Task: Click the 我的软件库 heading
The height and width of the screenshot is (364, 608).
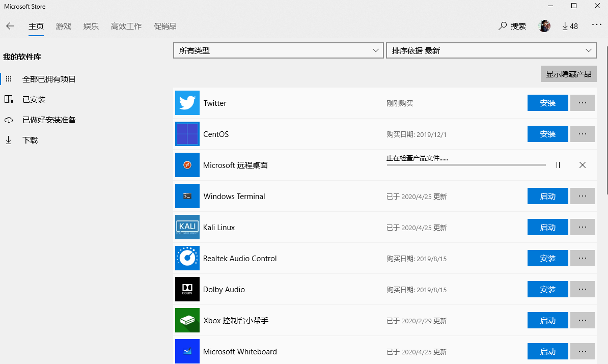Action: [x=22, y=57]
